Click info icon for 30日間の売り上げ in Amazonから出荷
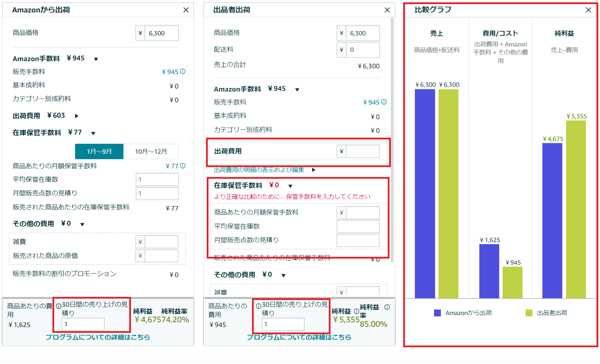This screenshot has width=600, height=364. (59, 306)
